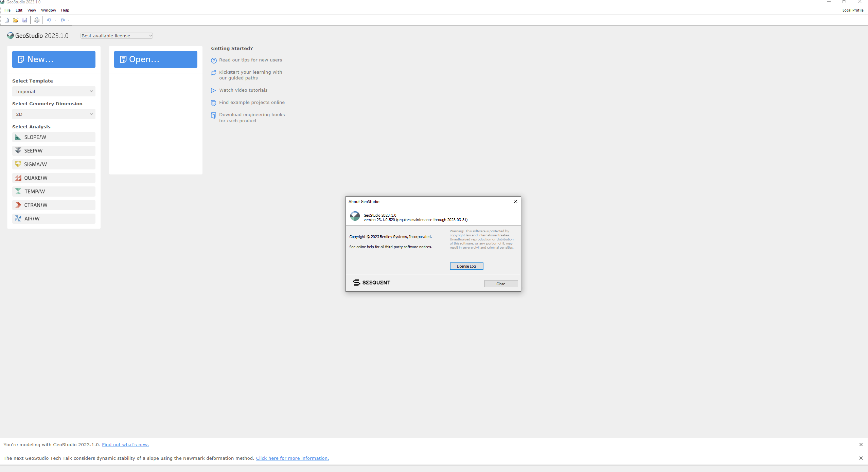Open Read our tips for new users
The width and height of the screenshot is (868, 472).
pos(250,60)
